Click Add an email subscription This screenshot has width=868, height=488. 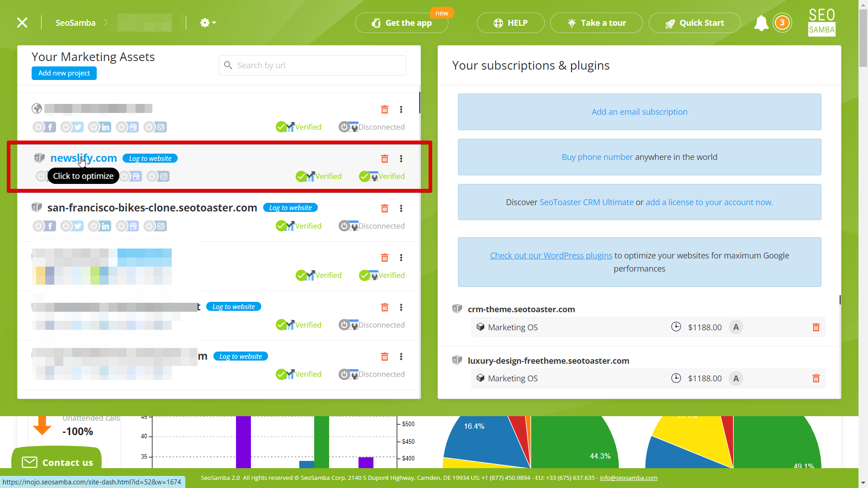pos(639,112)
